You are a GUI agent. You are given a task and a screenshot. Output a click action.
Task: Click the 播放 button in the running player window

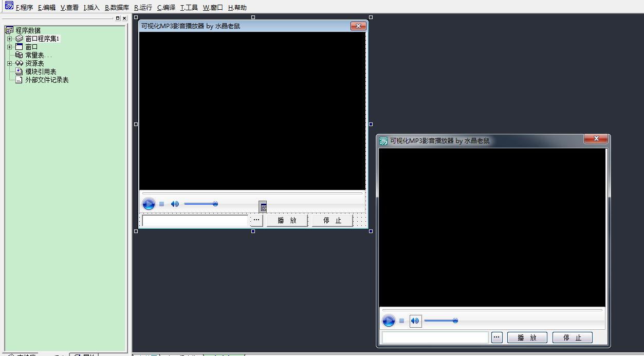coord(527,337)
